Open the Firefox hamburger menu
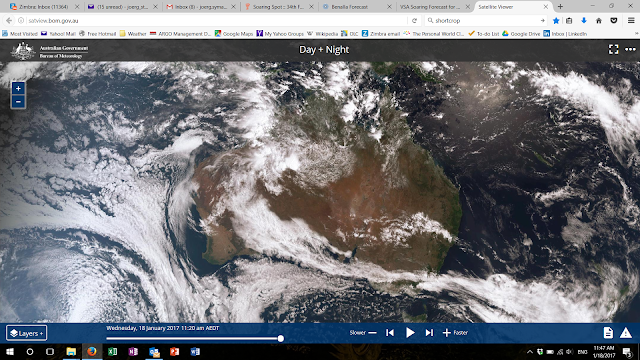This screenshot has height=360, width=640. tap(631, 20)
